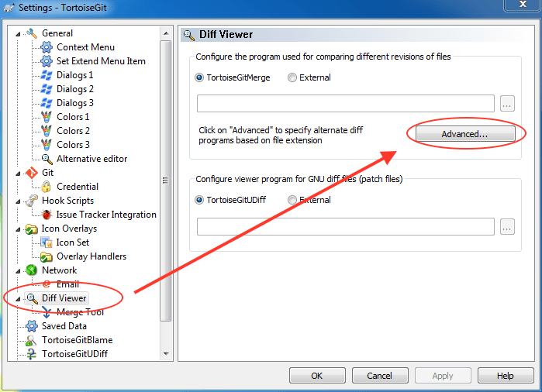The width and height of the screenshot is (542, 392).
Task: Select the TortoiseGitUDiff radio button
Action: (199, 200)
